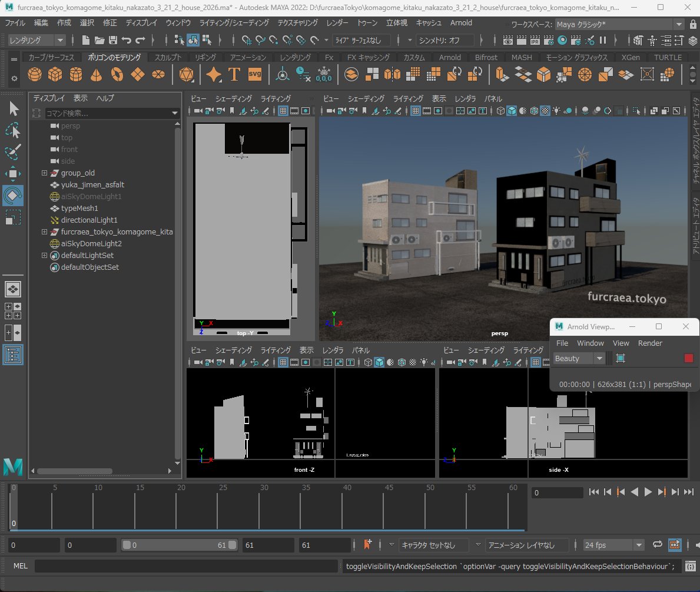Expand the group_old tree node
The width and height of the screenshot is (700, 592).
[x=44, y=173]
